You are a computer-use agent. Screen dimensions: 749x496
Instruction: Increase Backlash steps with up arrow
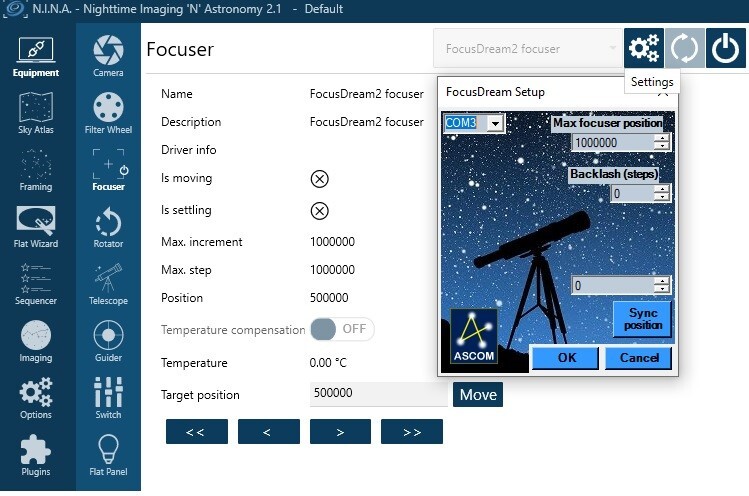coord(662,189)
